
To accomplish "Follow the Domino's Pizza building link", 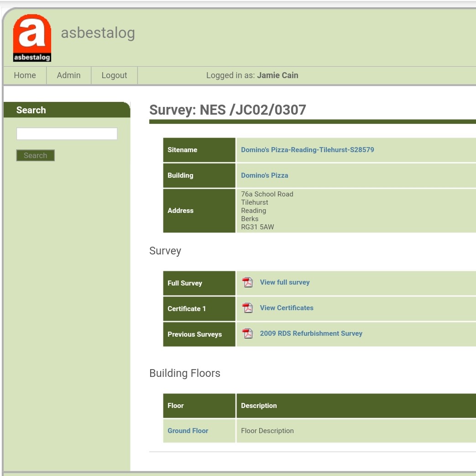I will pyautogui.click(x=264, y=175).
